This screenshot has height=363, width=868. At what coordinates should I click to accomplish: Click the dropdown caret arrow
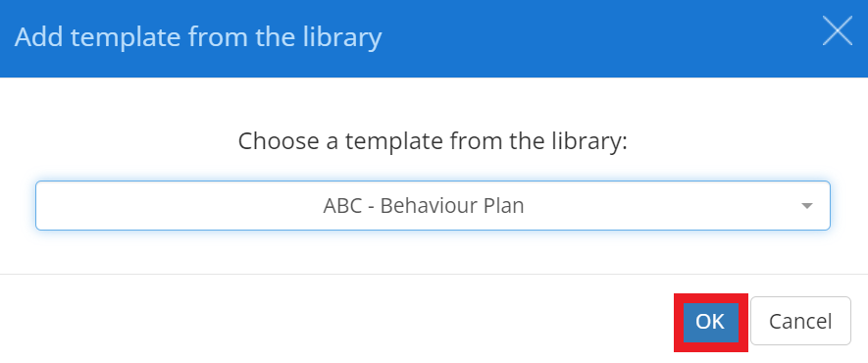coord(807,206)
